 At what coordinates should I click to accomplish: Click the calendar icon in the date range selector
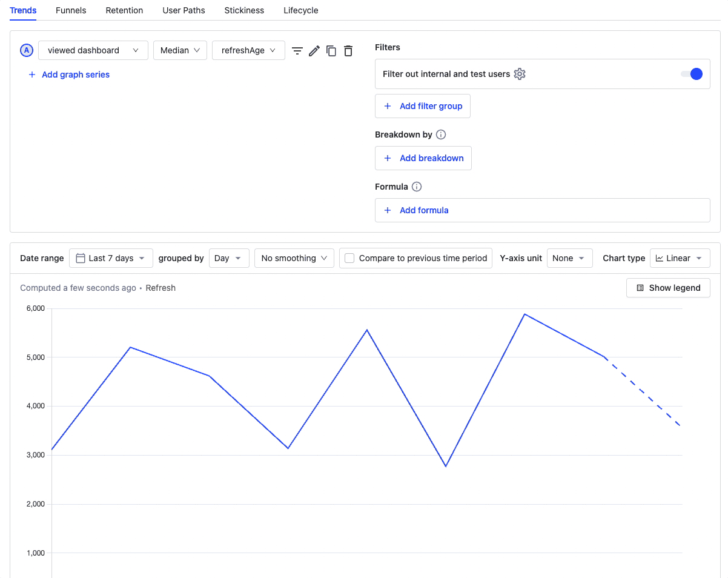tap(81, 257)
